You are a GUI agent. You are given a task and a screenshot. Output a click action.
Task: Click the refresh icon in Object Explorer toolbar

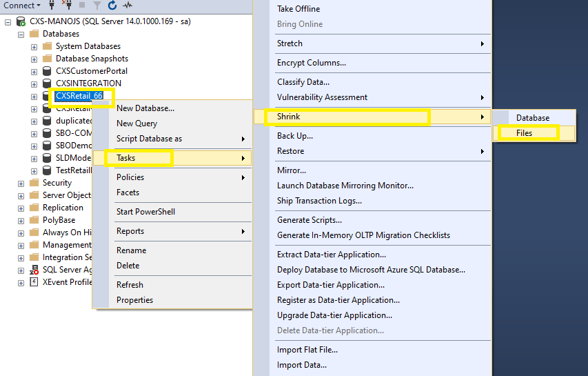[x=112, y=6]
